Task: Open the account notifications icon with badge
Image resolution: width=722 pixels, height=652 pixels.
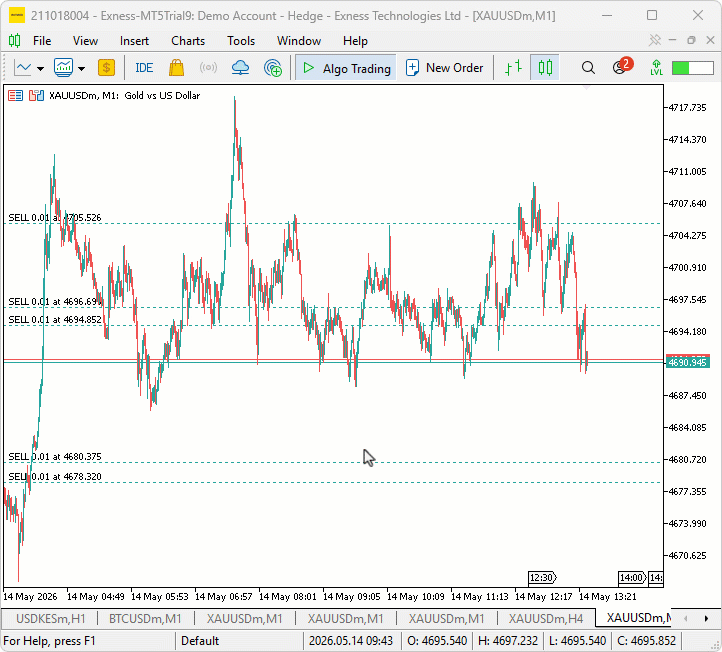Action: [x=622, y=67]
